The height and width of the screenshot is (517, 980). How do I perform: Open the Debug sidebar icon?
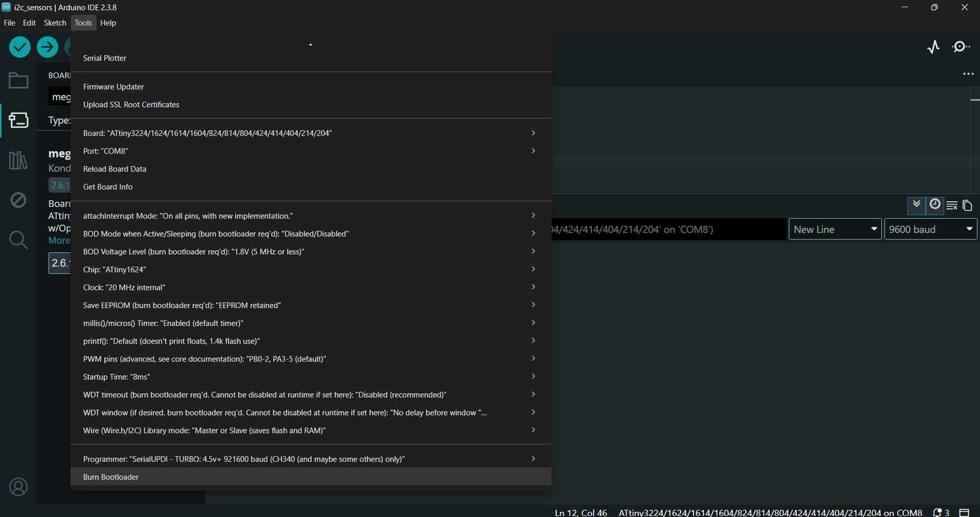coord(18,200)
